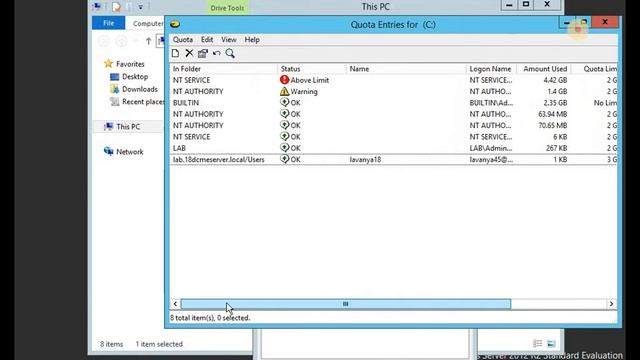Click the LAB folder cell
Viewport: 640px width, 360px height.
(179, 148)
